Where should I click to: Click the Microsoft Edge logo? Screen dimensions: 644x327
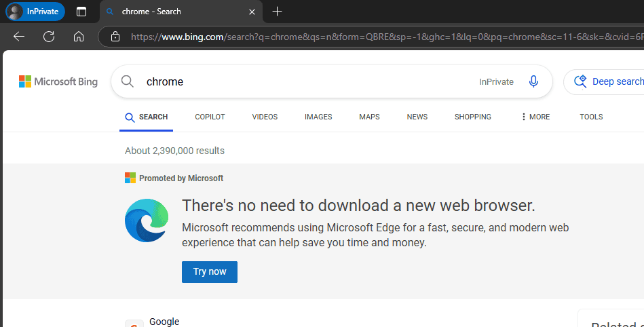[147, 220]
